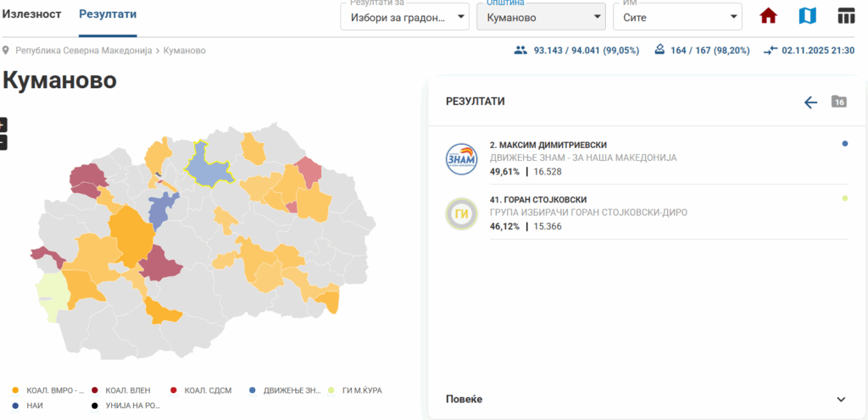Open the Резултати за election type dropdown
The height and width of the screenshot is (420, 868).
pyautogui.click(x=405, y=16)
